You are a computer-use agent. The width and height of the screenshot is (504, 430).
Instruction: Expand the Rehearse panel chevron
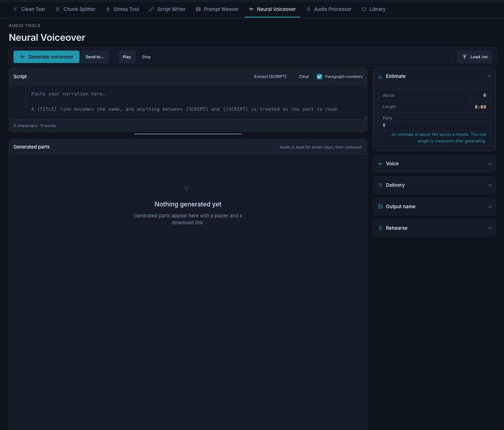[x=490, y=228]
